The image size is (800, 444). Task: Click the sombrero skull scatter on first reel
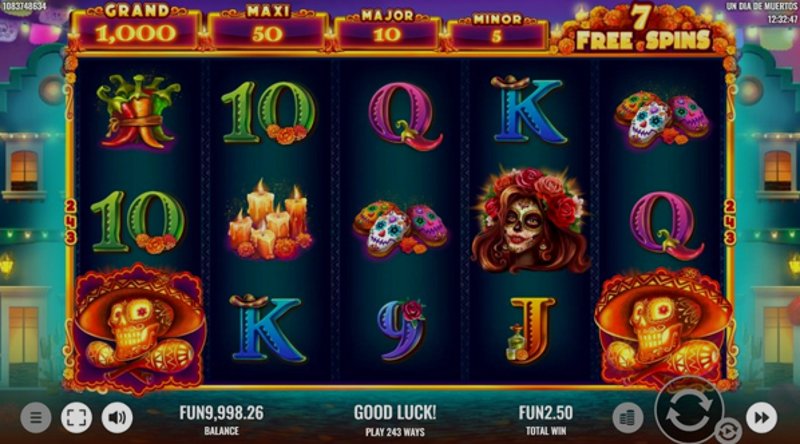click(x=138, y=329)
